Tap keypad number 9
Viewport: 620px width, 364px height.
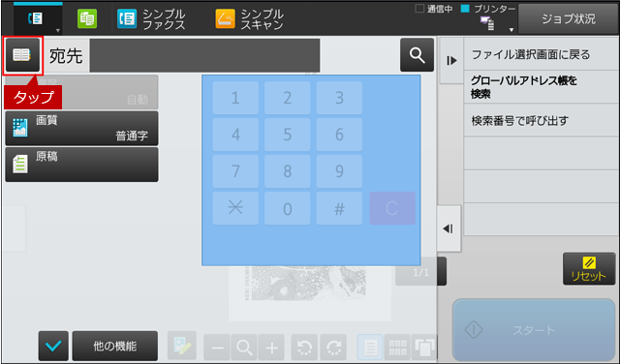pyautogui.click(x=339, y=171)
